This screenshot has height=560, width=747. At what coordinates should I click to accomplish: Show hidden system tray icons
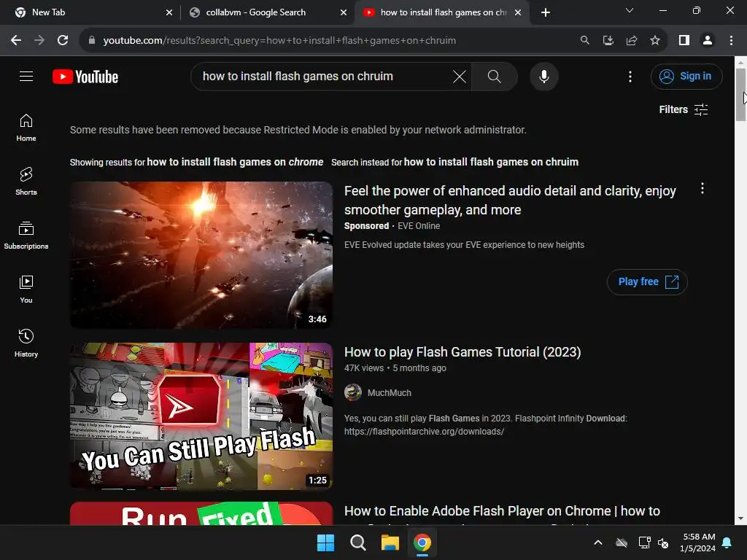click(598, 542)
